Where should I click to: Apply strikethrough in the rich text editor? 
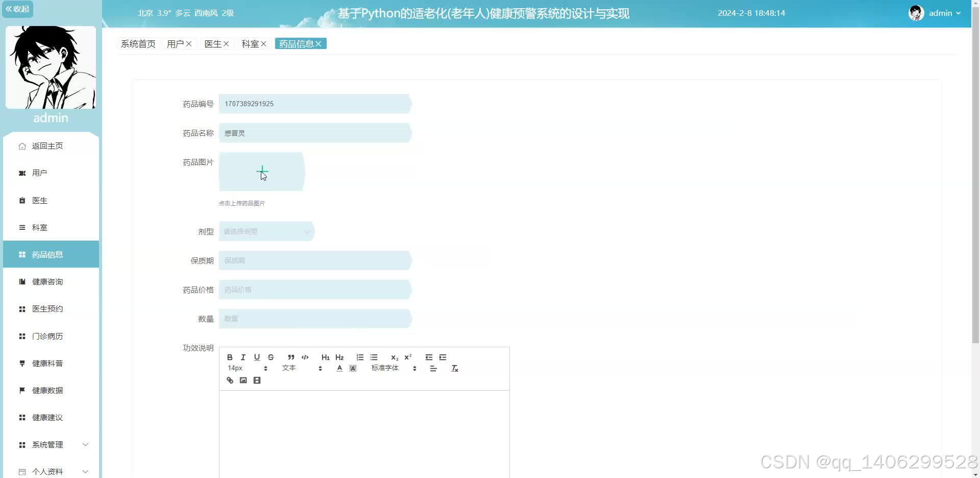pos(271,357)
